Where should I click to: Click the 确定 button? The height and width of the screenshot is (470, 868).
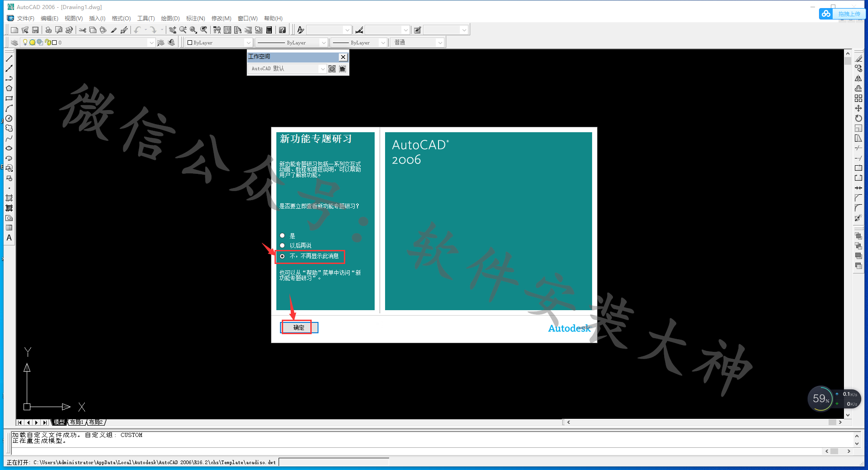(x=299, y=327)
